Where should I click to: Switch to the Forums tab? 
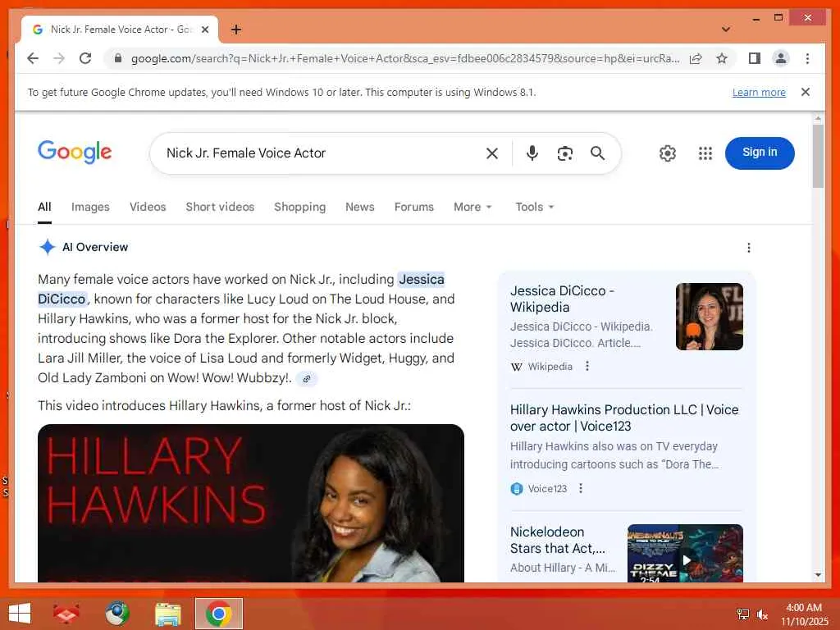click(413, 207)
